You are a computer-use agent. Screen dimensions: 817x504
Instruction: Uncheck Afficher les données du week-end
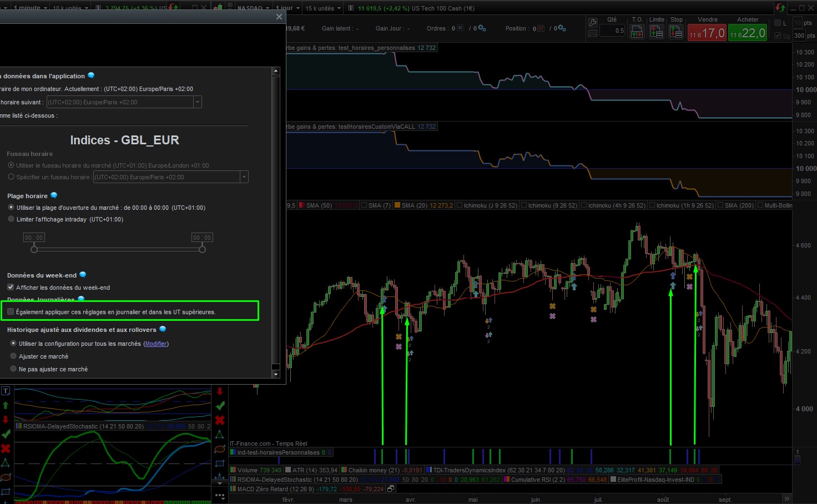pos(11,288)
